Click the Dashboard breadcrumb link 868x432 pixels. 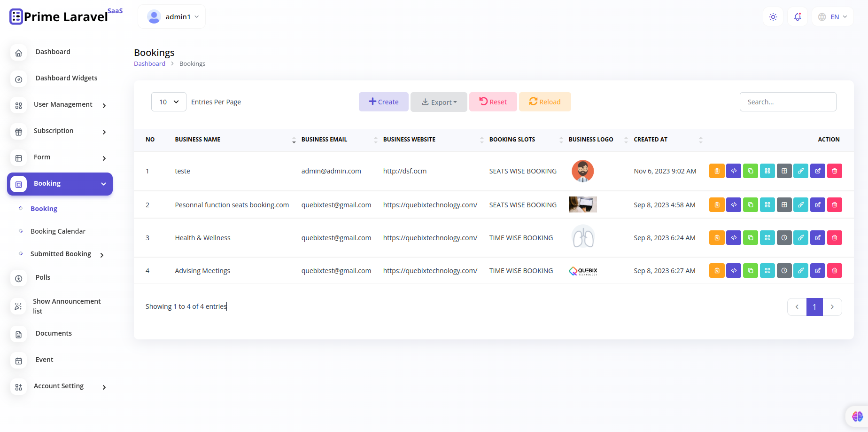(149, 63)
